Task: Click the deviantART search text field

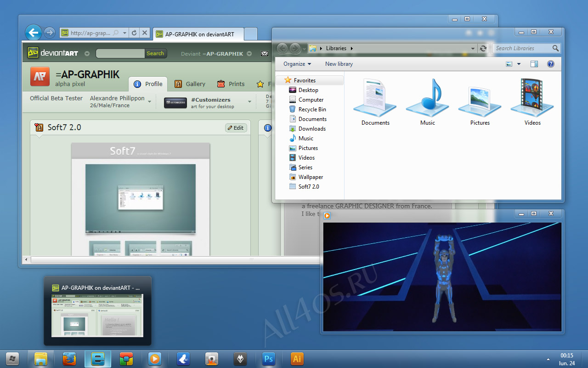Action: pos(120,53)
